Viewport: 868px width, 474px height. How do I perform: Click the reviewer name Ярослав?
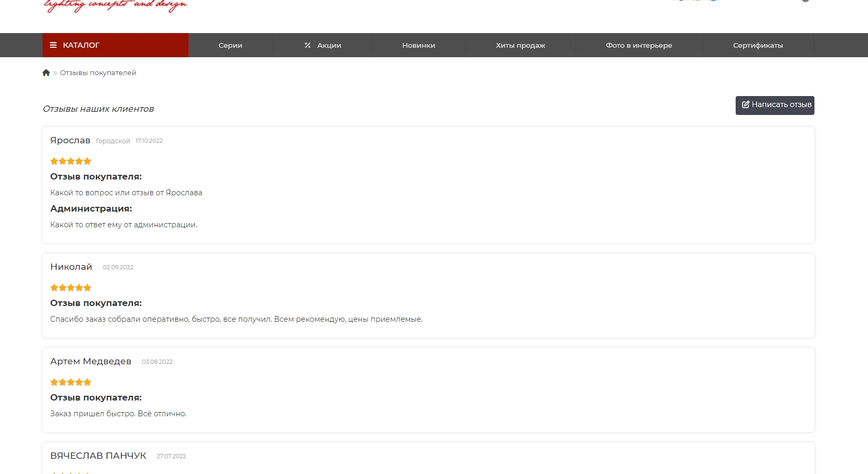pyautogui.click(x=70, y=141)
